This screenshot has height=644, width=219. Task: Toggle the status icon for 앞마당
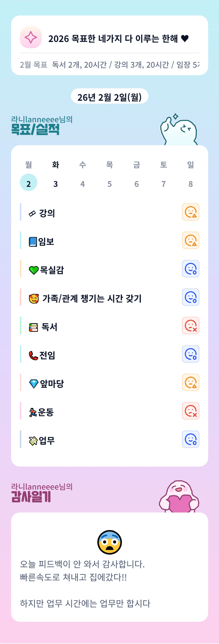190,383
